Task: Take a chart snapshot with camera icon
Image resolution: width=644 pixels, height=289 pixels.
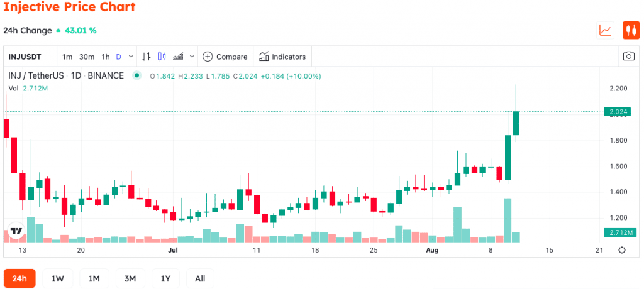Action: click(x=629, y=57)
